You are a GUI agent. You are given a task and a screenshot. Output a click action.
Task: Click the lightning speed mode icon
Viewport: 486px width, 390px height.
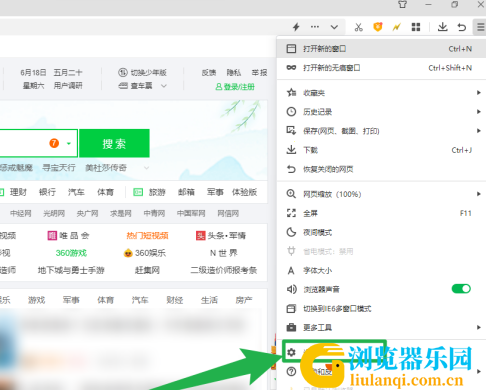tap(296, 27)
